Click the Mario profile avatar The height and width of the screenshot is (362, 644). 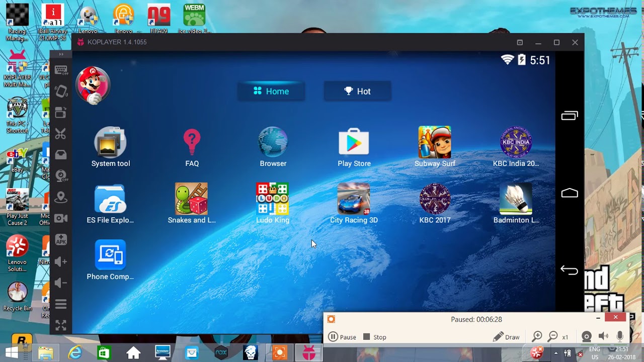tap(93, 85)
